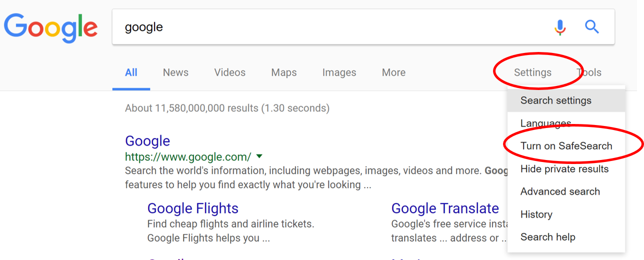Expand the green arrow beside google.com URL
This screenshot has height=260, width=644.
coord(259,157)
